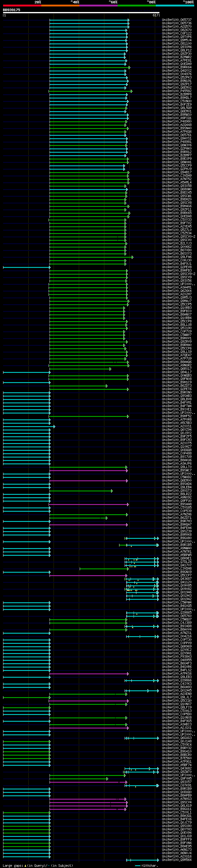Open hit UniRef100_O65737
This screenshot has width=197, height=868.
(176, 20)
